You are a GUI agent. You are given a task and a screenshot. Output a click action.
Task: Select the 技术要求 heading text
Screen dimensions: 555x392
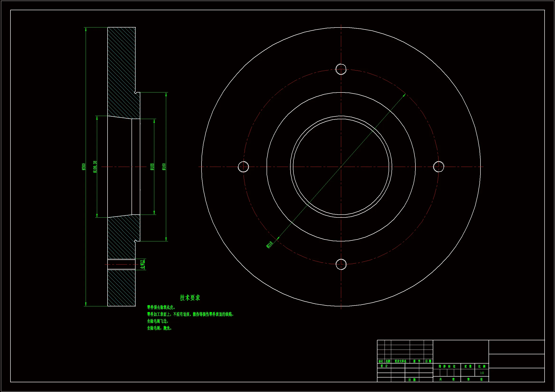coord(190,298)
